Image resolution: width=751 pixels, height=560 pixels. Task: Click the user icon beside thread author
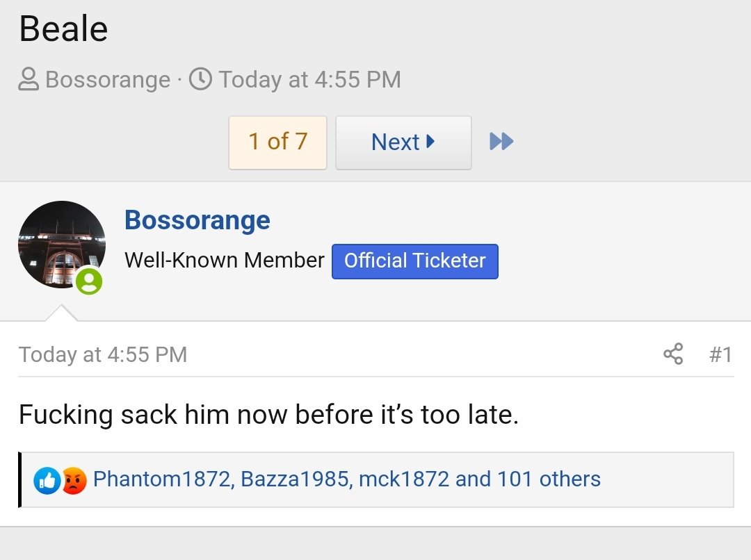29,79
